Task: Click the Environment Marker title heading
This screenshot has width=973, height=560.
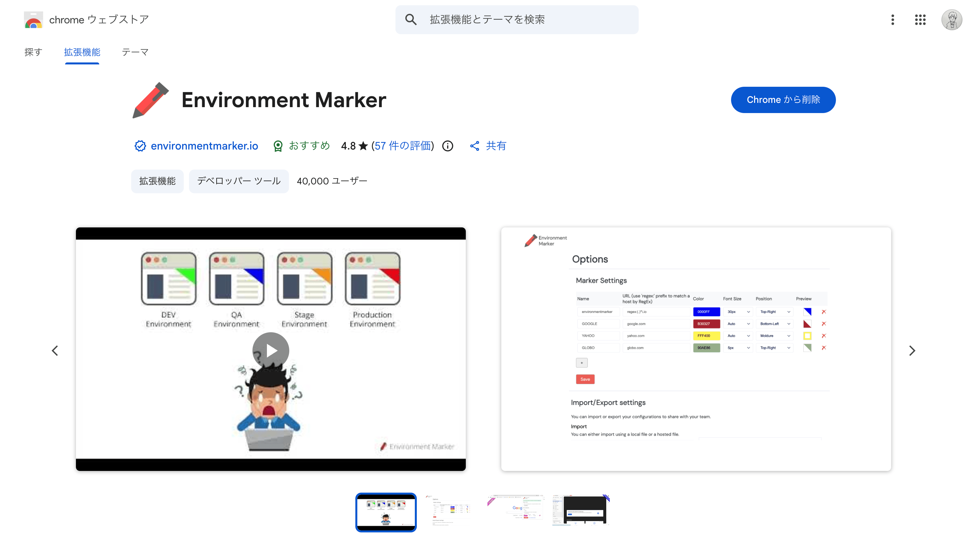Action: pyautogui.click(x=284, y=100)
